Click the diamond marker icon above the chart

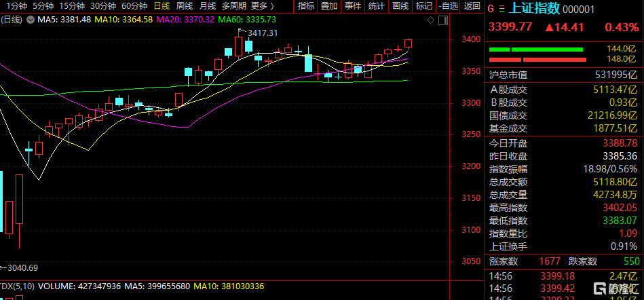tap(430, 20)
